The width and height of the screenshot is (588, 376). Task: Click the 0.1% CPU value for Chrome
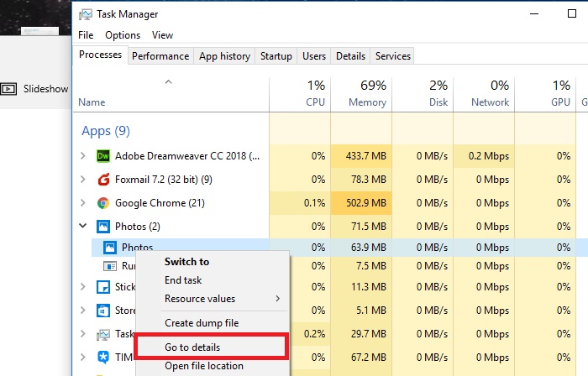click(x=315, y=203)
